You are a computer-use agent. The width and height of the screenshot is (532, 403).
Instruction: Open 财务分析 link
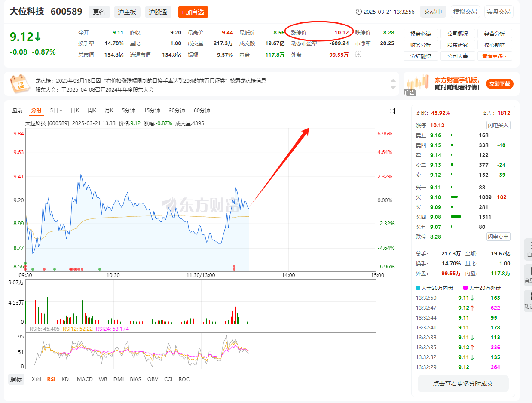421,45
